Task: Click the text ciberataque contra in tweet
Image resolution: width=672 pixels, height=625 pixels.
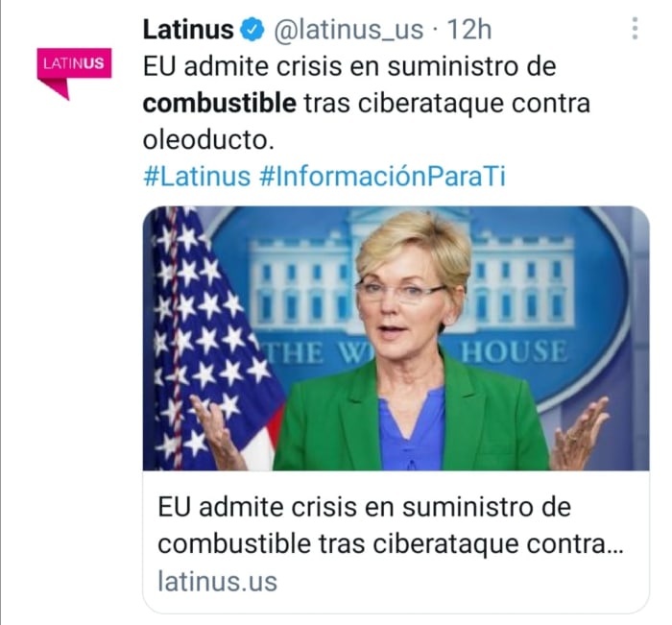Action: point(474,104)
